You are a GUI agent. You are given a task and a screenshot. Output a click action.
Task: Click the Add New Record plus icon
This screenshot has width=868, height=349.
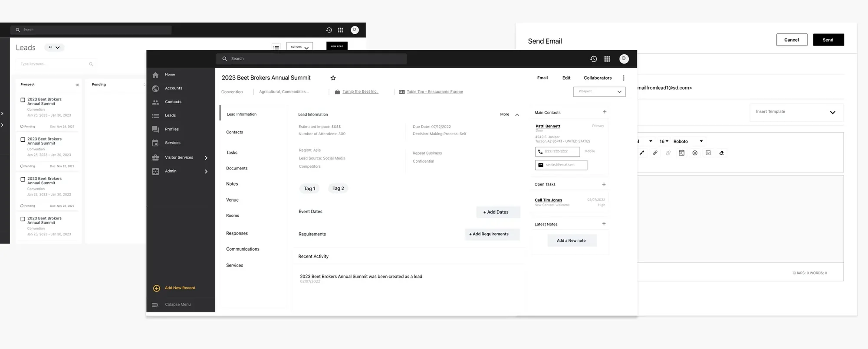tap(157, 288)
